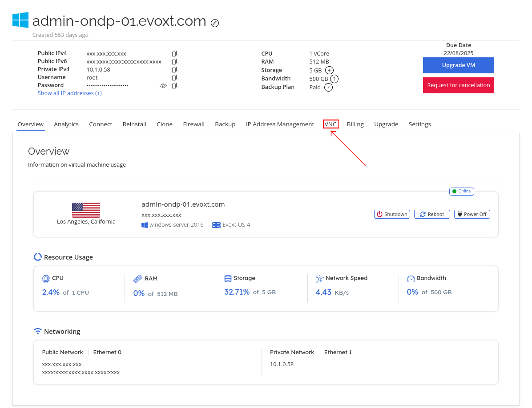Image resolution: width=532 pixels, height=408 pixels.
Task: Copy the Username value
Action: (174, 77)
